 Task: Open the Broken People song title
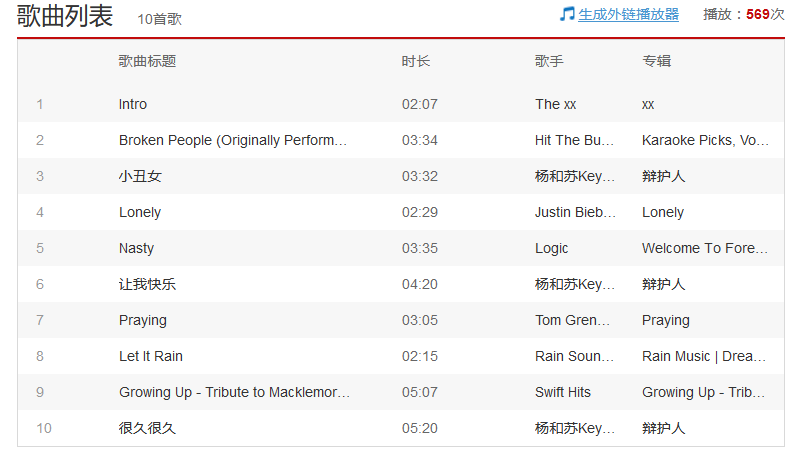click(x=232, y=140)
